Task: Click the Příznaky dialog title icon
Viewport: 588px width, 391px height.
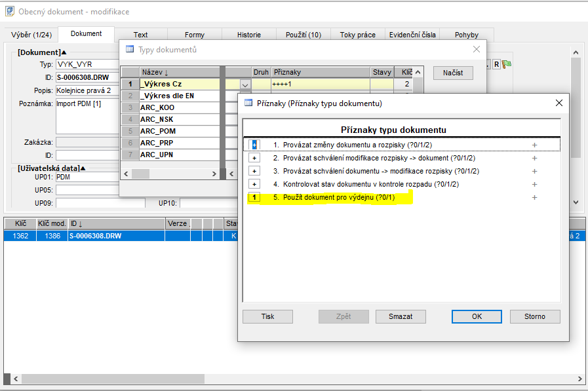Action: click(x=248, y=103)
